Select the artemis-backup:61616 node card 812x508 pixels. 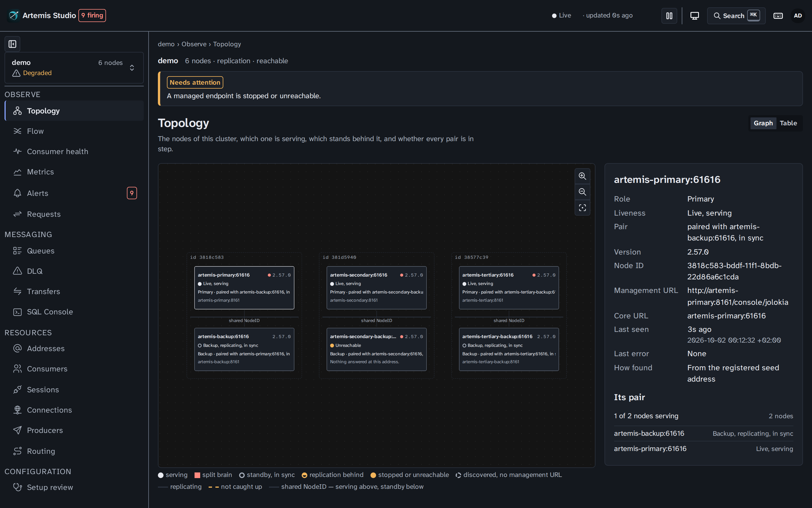[244, 349]
